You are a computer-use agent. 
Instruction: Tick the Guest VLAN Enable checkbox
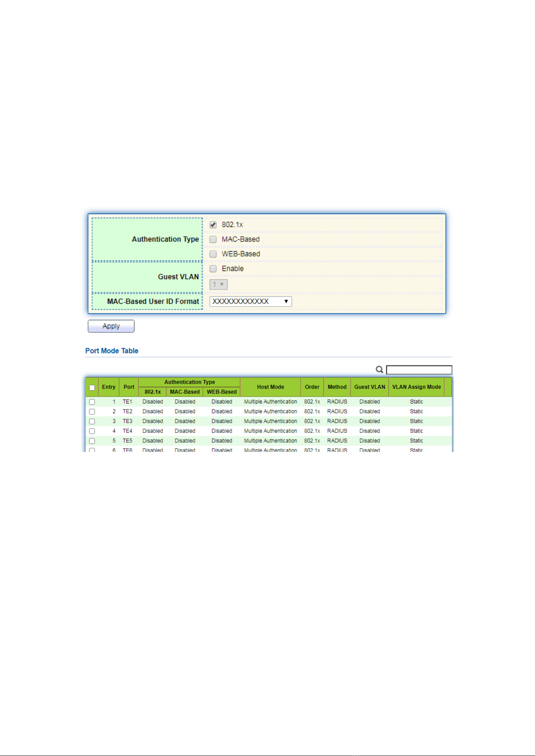213,269
